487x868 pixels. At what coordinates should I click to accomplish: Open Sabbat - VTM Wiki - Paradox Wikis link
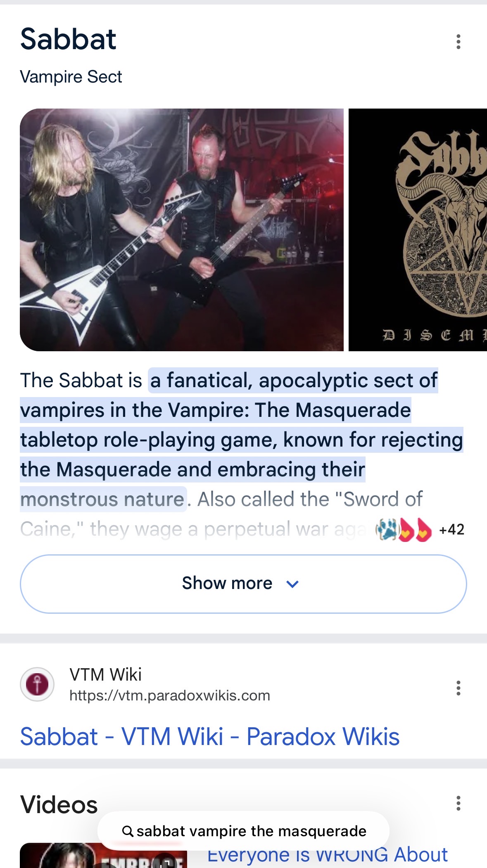[210, 737]
